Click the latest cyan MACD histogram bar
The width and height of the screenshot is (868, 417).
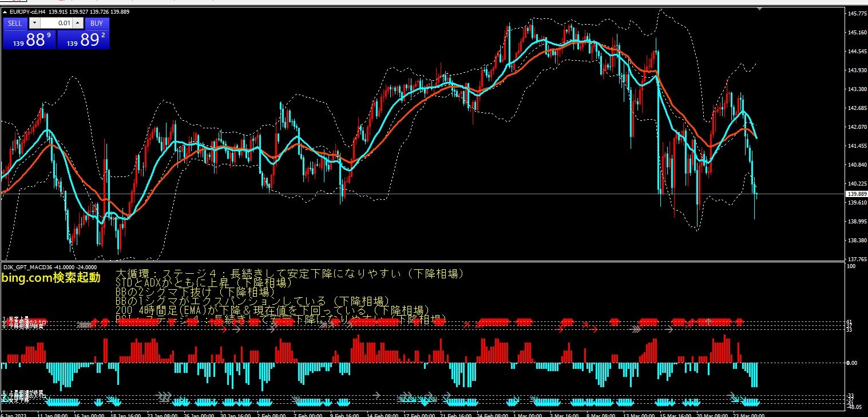[756, 375]
